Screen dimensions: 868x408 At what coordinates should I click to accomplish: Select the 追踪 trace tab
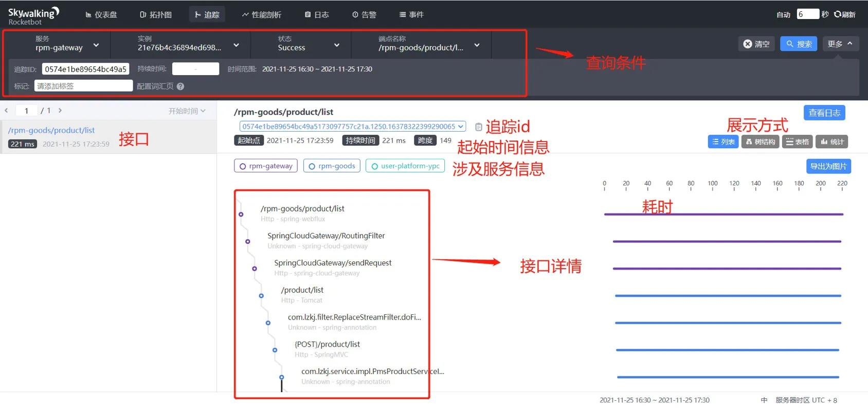[x=207, y=15]
